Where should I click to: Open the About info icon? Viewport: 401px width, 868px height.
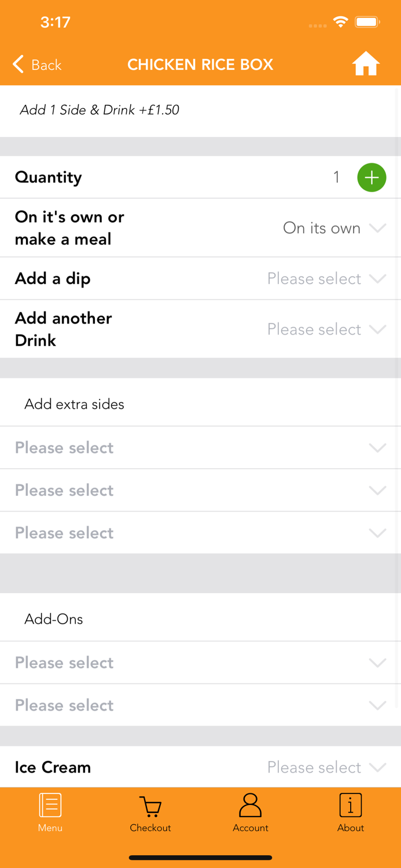tap(351, 805)
